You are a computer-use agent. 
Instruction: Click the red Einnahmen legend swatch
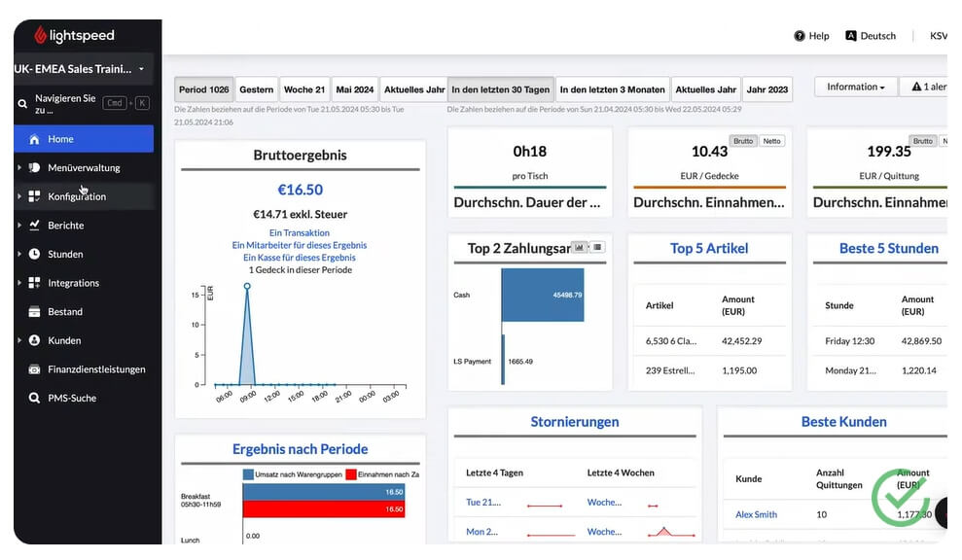[x=351, y=474]
